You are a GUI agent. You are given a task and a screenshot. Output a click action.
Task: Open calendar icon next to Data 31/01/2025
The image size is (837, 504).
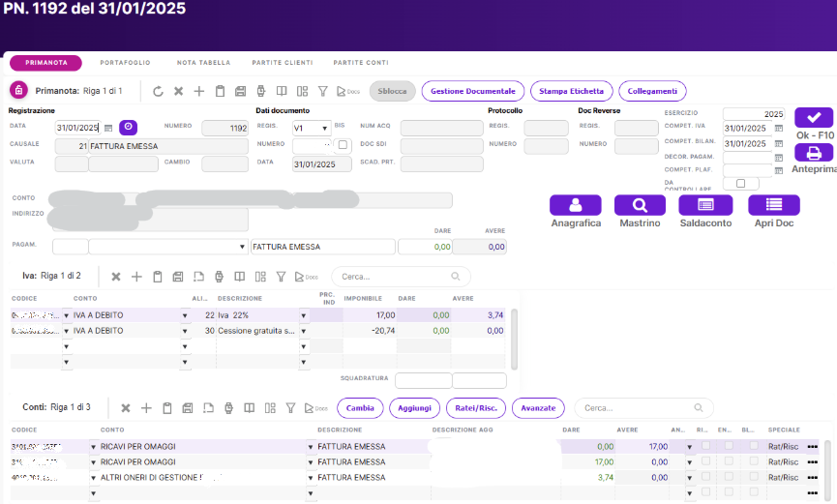coord(108,128)
